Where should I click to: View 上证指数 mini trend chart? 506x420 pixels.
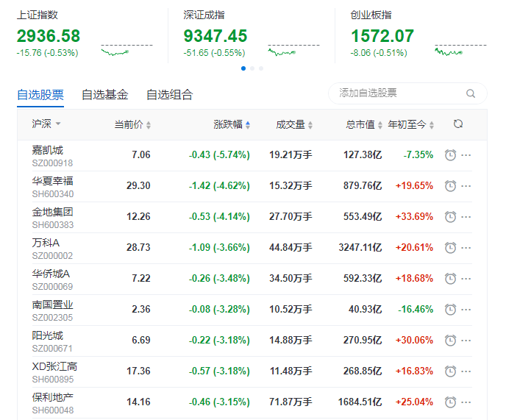pyautogui.click(x=126, y=50)
